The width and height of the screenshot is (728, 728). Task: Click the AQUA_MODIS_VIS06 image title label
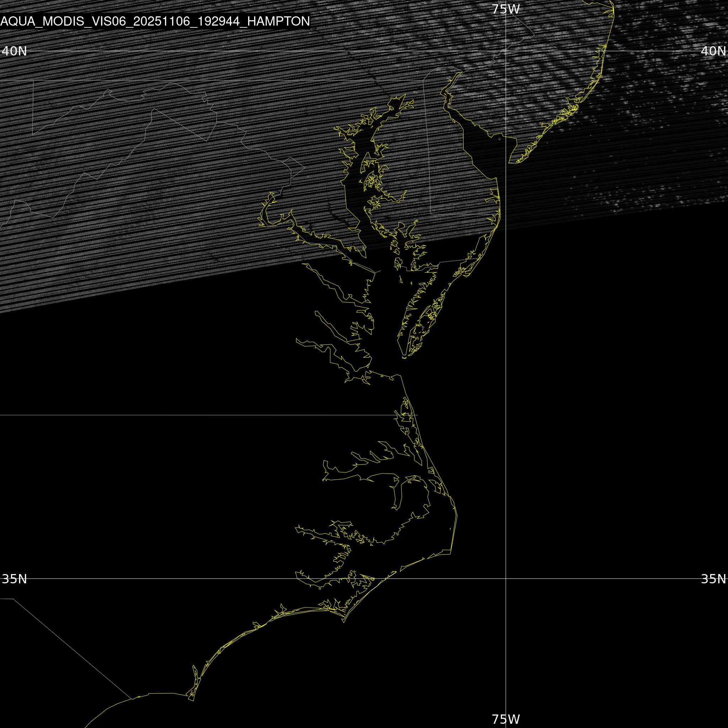(x=155, y=21)
